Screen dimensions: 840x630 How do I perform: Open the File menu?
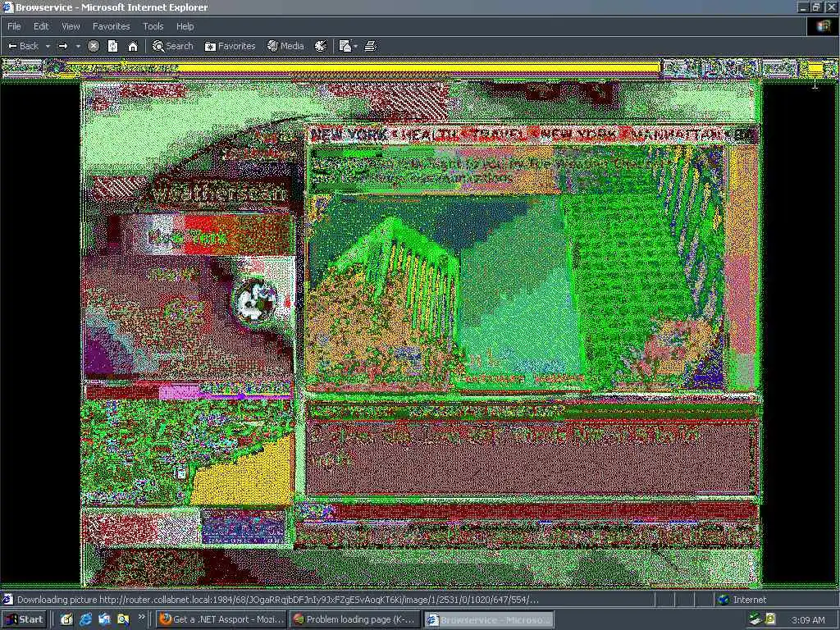[x=14, y=26]
